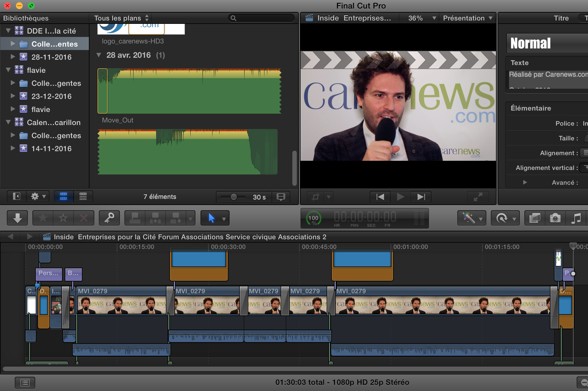Open the edit-type dropdown next to append
Viewport: 588px width, 391px height.
point(191,219)
